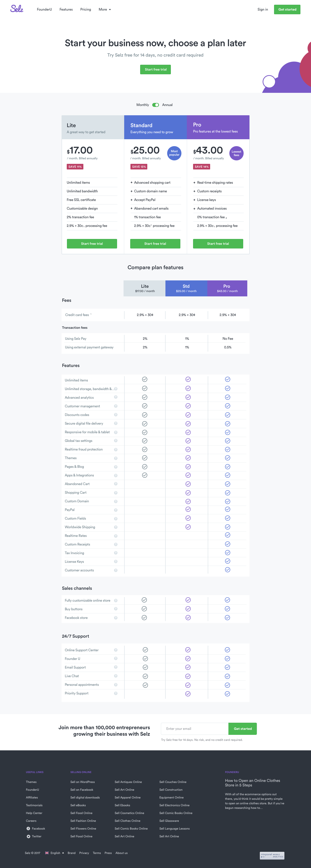Start free trial for Pro plan
311x868 pixels.
pos(218,244)
